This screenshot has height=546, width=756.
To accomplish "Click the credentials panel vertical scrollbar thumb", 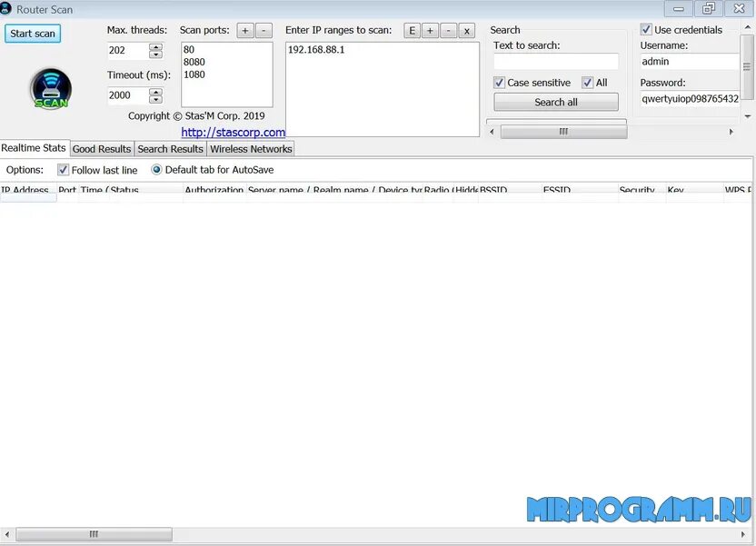I will (747, 66).
